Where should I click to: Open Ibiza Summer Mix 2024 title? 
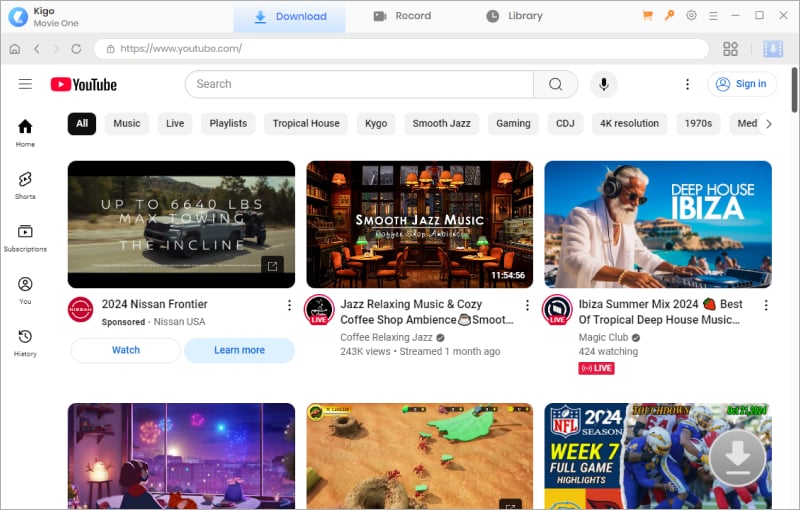point(660,312)
